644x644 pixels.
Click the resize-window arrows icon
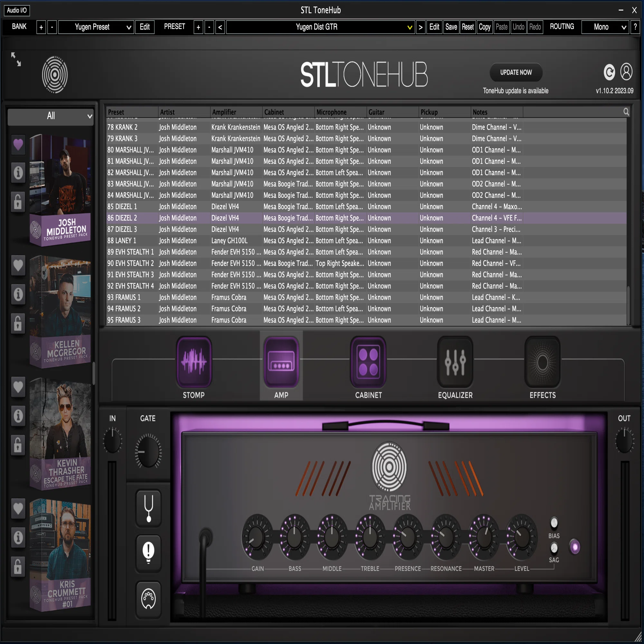(x=16, y=59)
